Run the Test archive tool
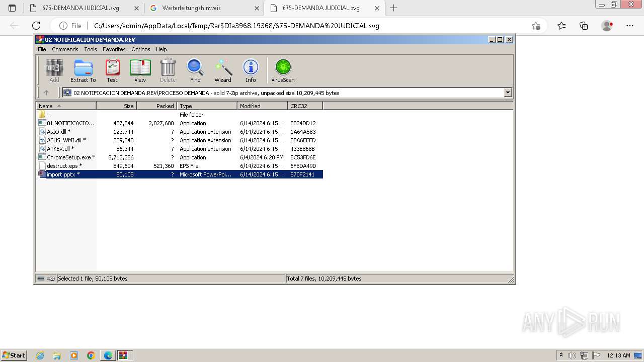This screenshot has width=644, height=362. 112,70
